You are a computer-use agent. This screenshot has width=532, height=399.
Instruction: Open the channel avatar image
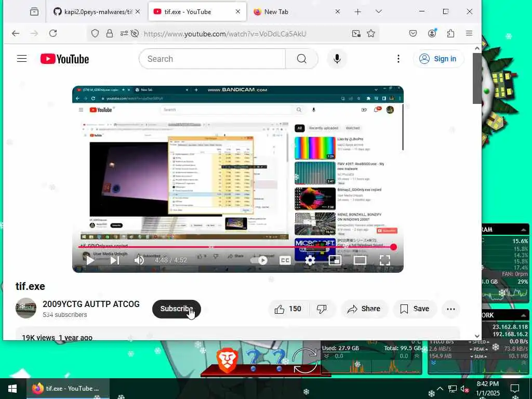pyautogui.click(x=26, y=308)
